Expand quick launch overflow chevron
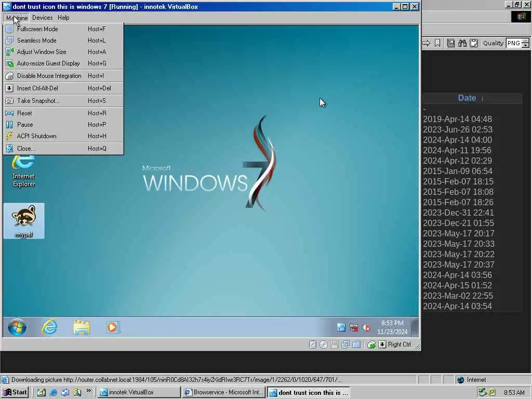Image resolution: width=532 pixels, height=399 pixels. point(88,391)
